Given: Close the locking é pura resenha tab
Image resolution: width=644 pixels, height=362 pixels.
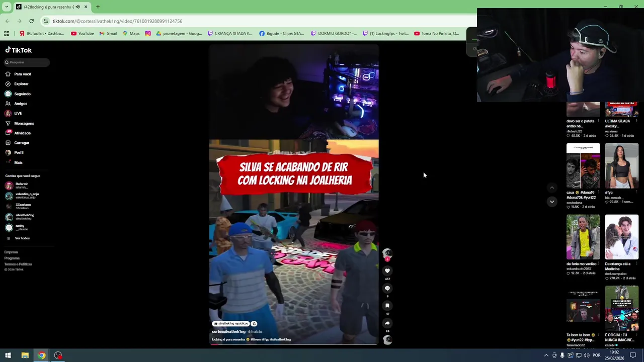Looking at the screenshot, I should (86, 7).
